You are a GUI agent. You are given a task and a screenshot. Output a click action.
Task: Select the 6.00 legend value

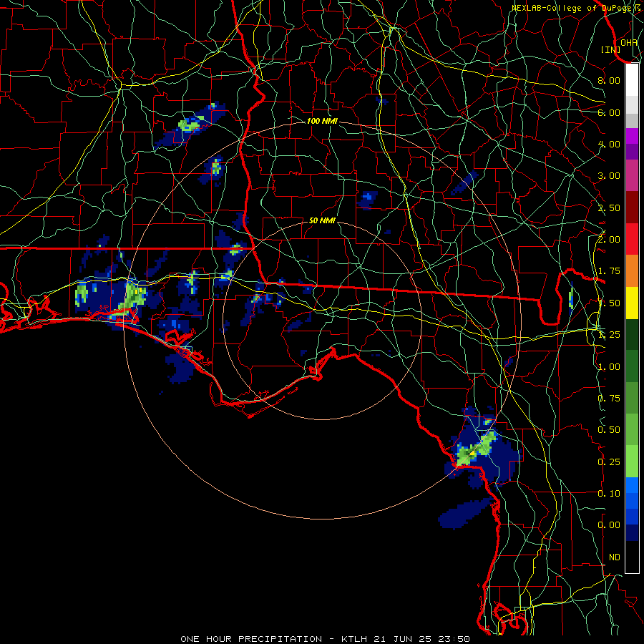click(x=609, y=112)
